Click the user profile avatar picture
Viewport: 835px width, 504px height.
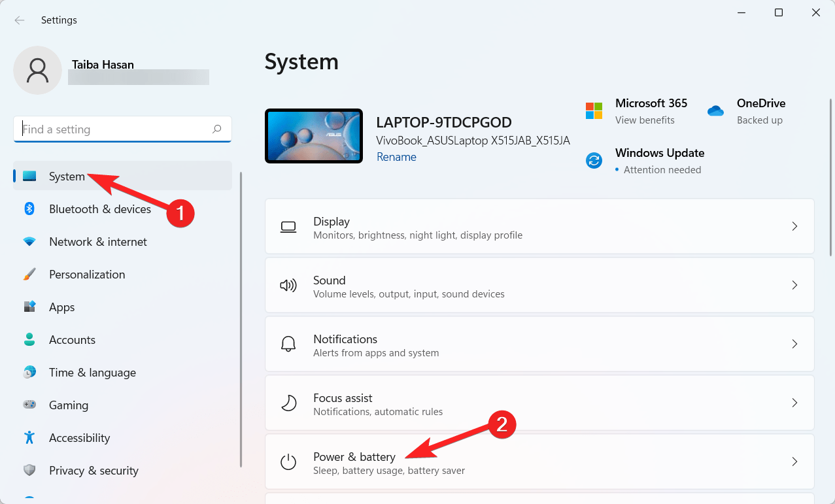38,70
